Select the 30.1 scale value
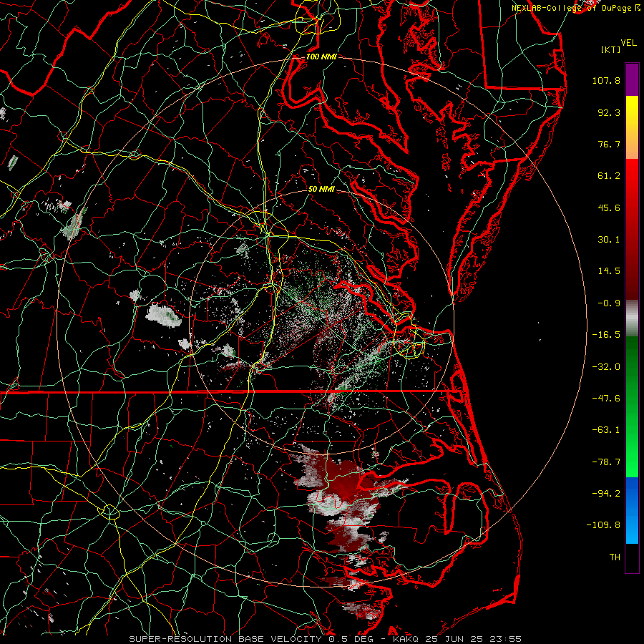Screen dimensions: 644x644 [x=609, y=240]
